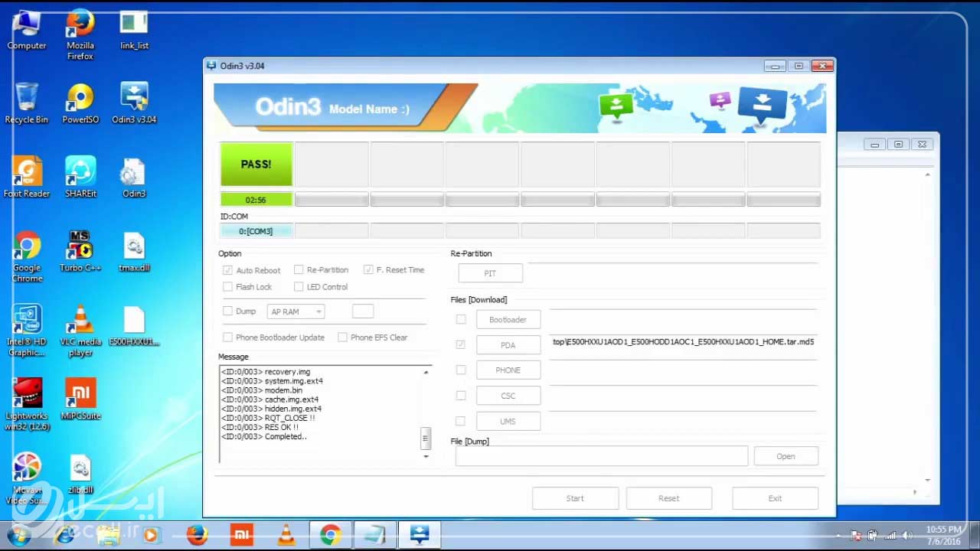Click the File [Dump] path input field
980x551 pixels.
pyautogui.click(x=601, y=456)
